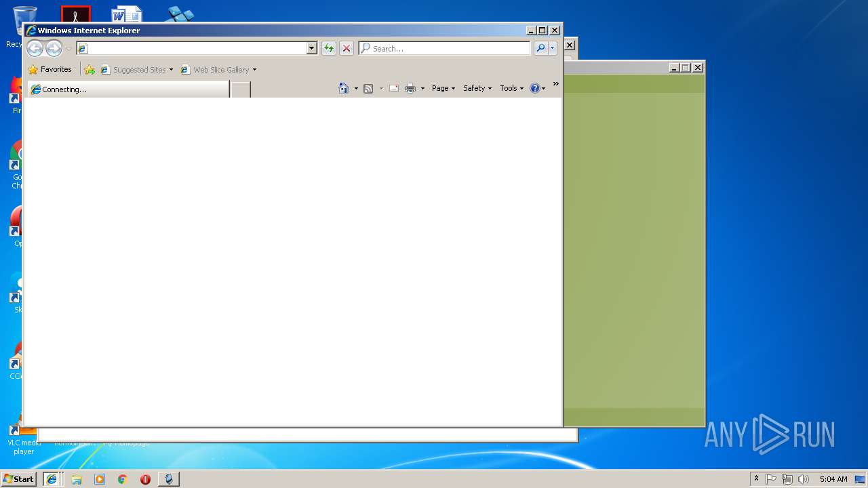Expand the address bar URL history dropdown
This screenshot has width=868, height=488.
click(312, 48)
